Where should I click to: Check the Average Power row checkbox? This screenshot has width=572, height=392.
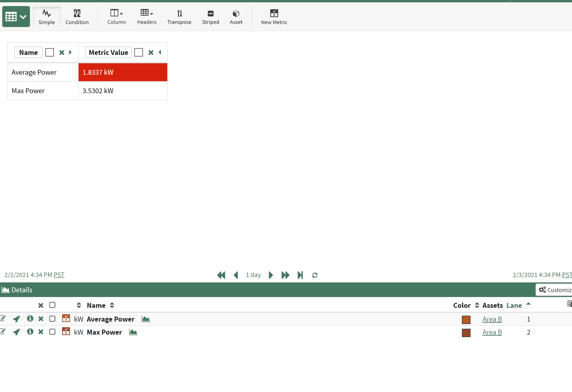pyautogui.click(x=52, y=319)
